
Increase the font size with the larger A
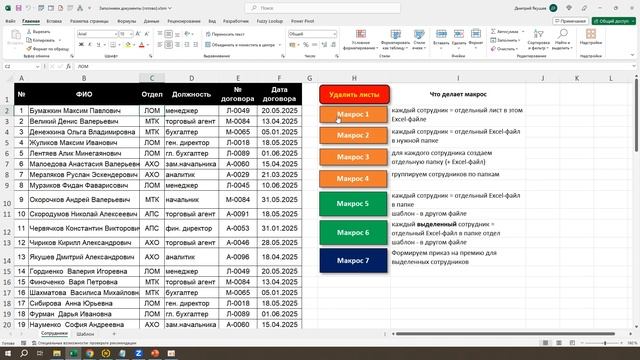138,34
